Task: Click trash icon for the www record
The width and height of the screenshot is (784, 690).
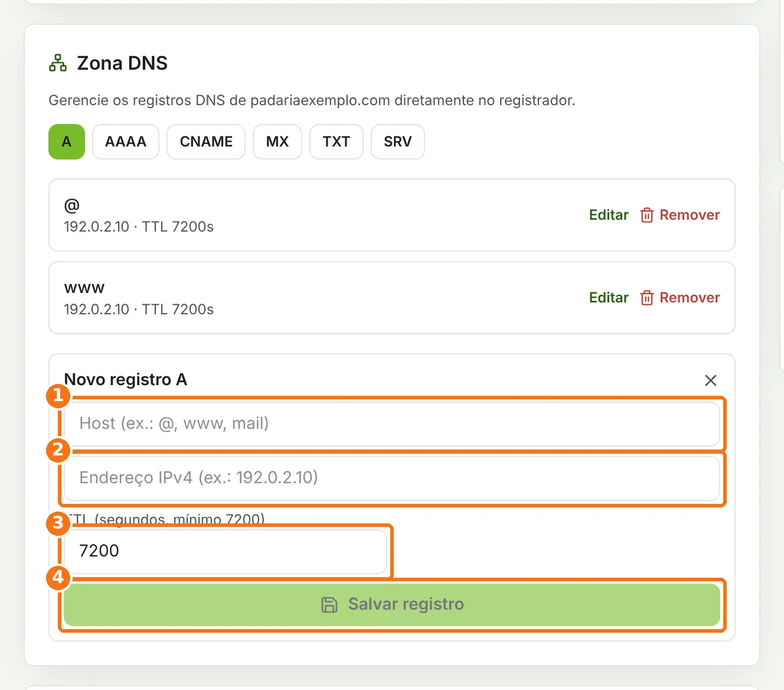Action: tap(647, 298)
